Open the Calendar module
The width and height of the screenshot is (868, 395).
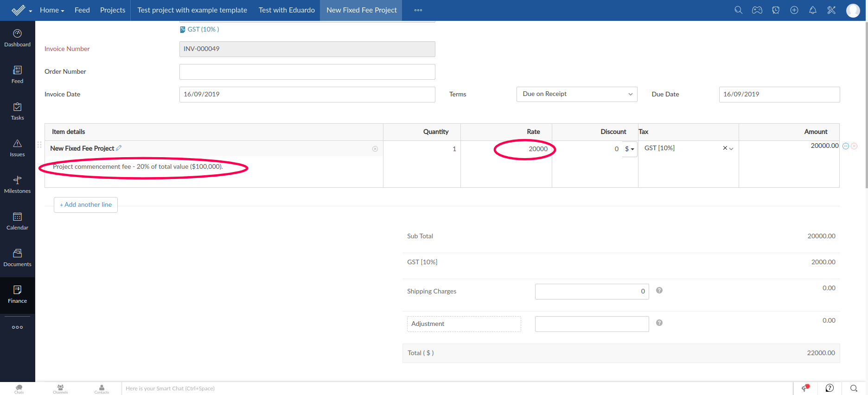tap(17, 221)
